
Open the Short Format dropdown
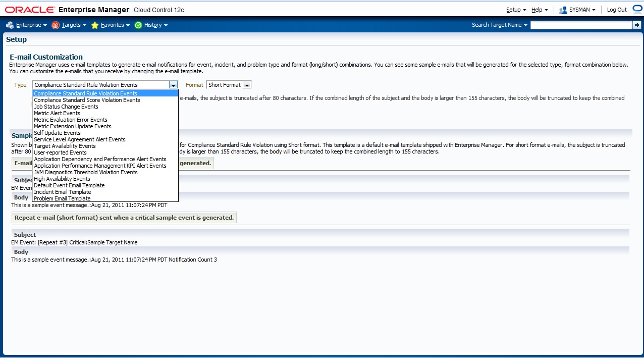229,85
